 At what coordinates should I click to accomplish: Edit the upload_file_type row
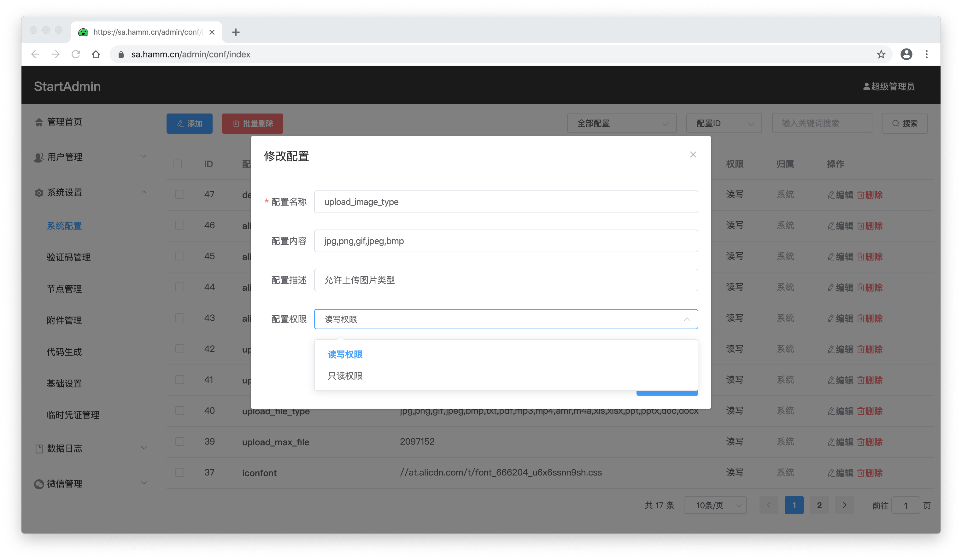pos(840,411)
